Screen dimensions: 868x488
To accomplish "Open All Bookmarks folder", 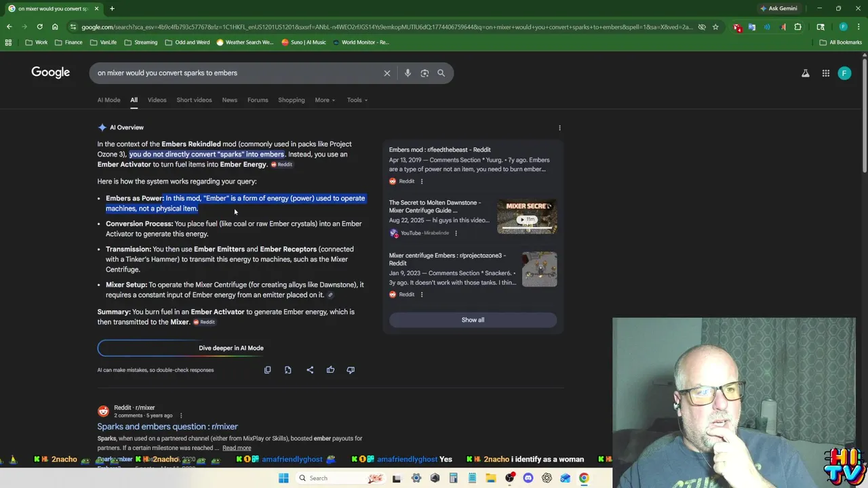I will [841, 42].
